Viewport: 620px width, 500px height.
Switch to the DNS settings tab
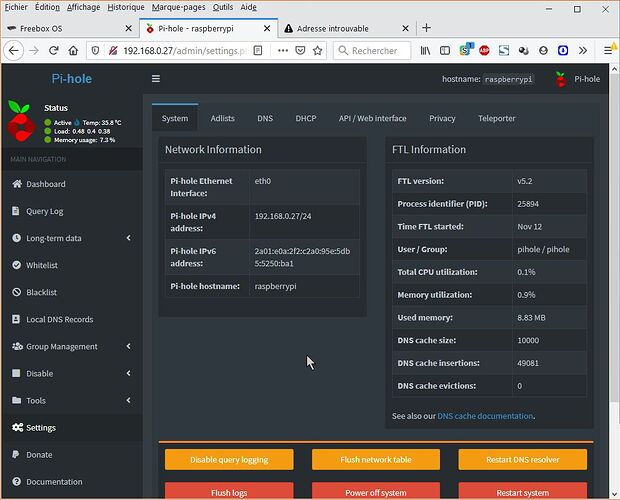click(265, 118)
